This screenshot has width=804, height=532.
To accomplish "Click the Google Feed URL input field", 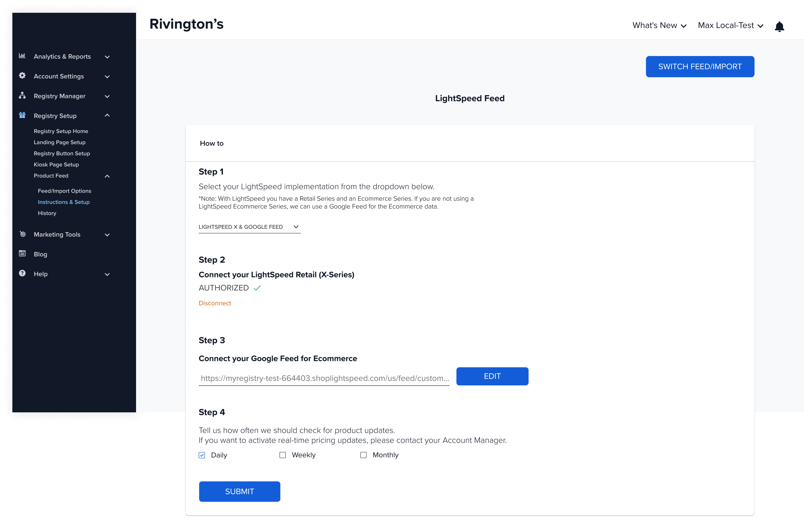I will (x=324, y=378).
